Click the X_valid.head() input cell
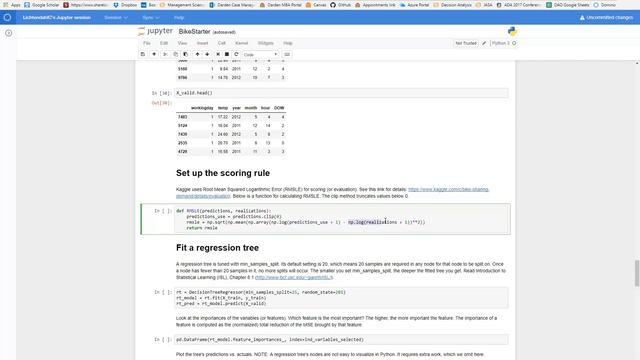The height and width of the screenshot is (360, 640). (x=342, y=93)
